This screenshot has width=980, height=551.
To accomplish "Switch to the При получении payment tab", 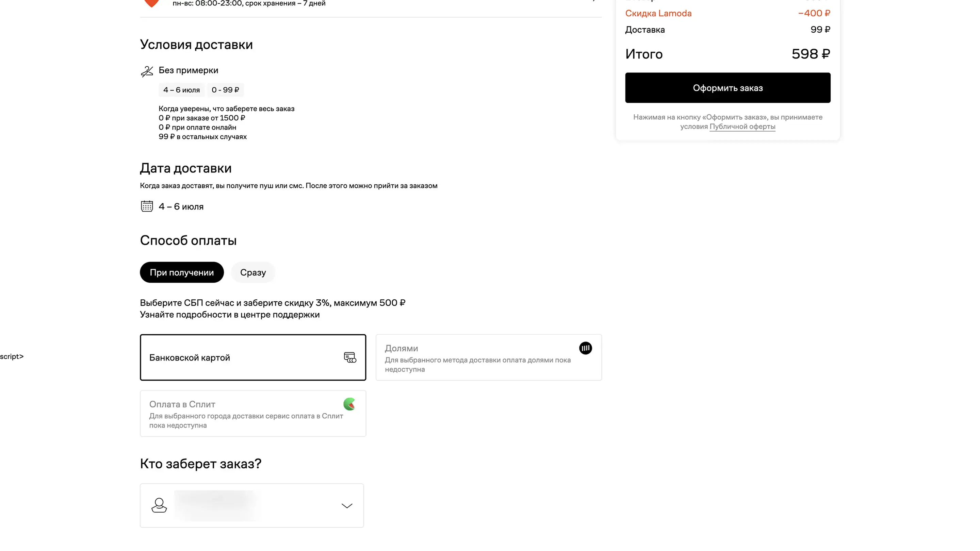I will 181,272.
